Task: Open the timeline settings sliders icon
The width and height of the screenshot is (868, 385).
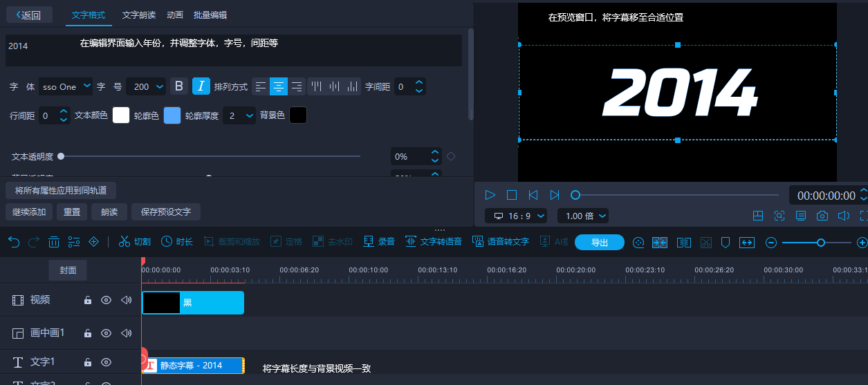Action: click(x=74, y=242)
